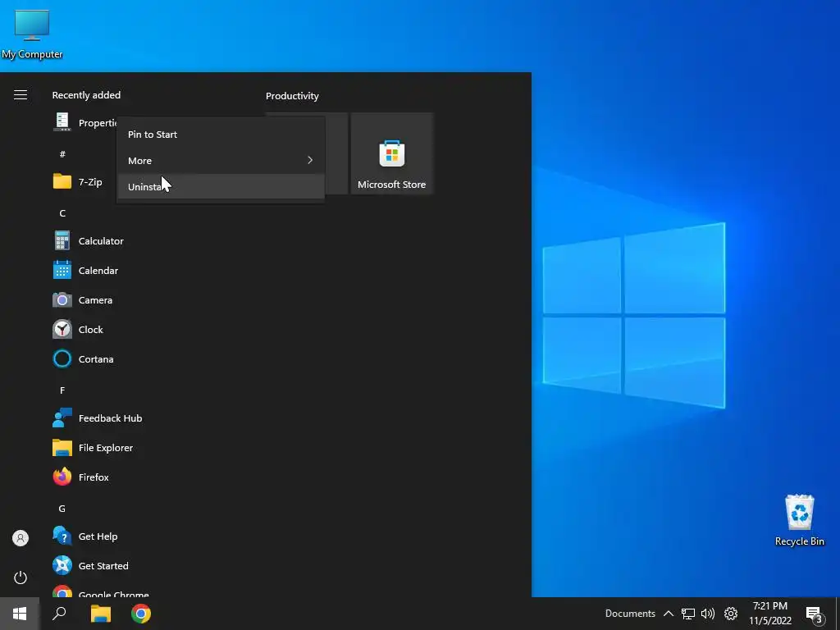Open the Get Help app icon
Viewport: 840px width, 630px height.
point(62,536)
